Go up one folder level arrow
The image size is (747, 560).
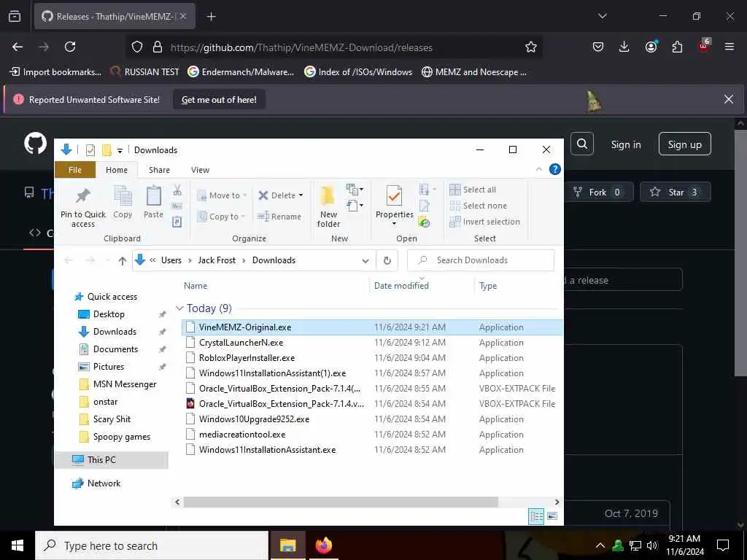coord(123,260)
